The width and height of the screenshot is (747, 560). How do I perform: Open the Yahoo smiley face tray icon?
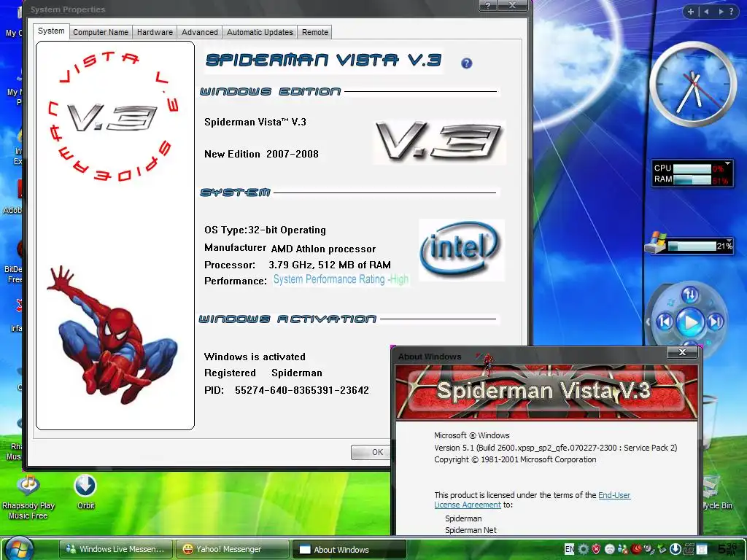pos(610,549)
